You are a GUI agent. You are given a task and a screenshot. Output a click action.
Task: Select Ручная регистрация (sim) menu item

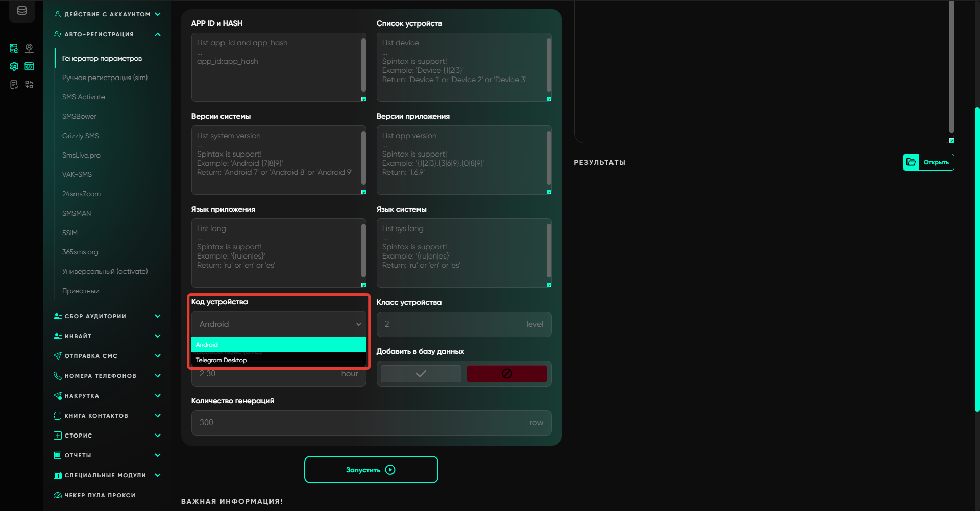pyautogui.click(x=105, y=78)
